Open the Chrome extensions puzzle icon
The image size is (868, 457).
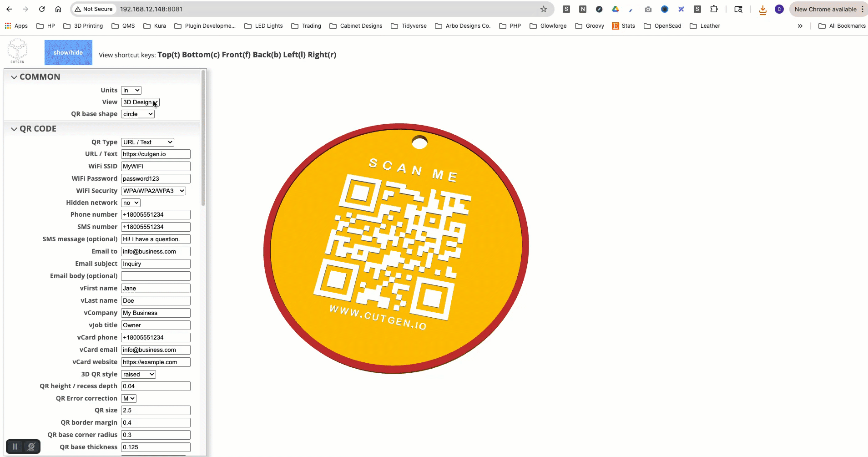pos(714,9)
